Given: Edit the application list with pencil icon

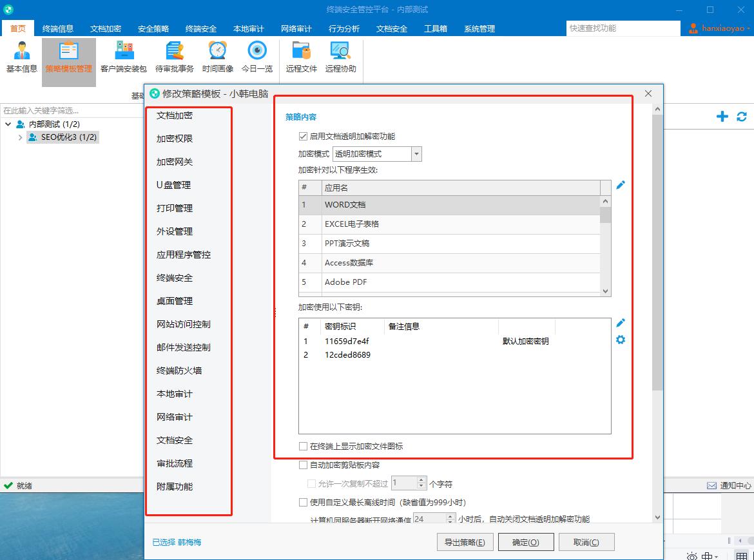Looking at the screenshot, I should pos(621,185).
